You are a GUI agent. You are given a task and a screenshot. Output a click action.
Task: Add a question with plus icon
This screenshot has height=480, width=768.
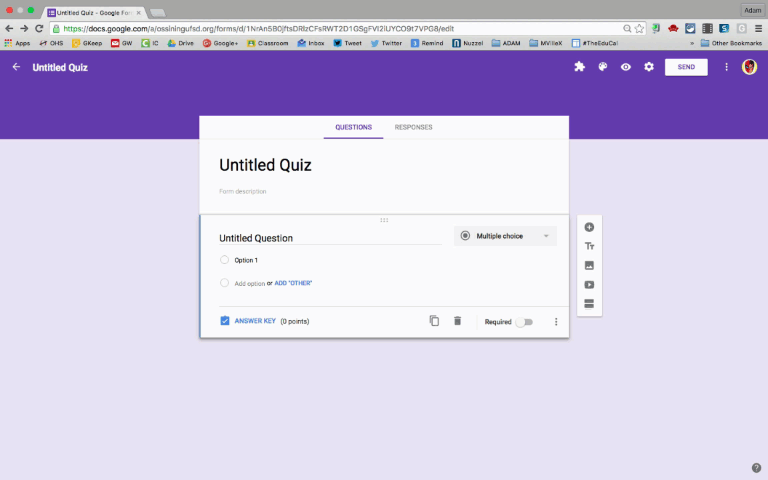(589, 227)
